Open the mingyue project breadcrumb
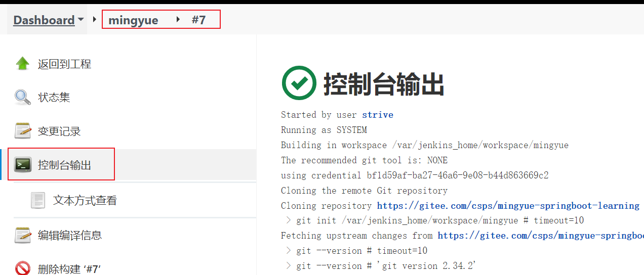 coord(134,20)
